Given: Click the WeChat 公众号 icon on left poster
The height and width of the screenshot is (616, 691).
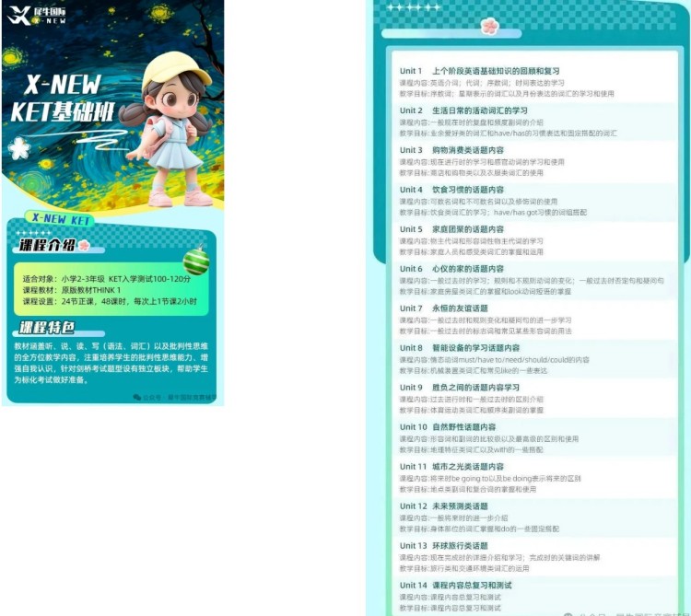Looking at the screenshot, I should (x=135, y=398).
